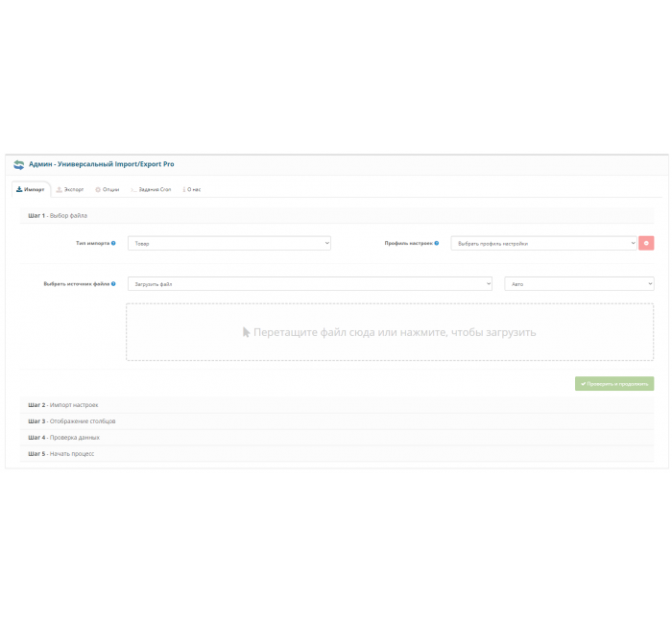Open the Импорт tab
672x624 pixels.
tap(31, 189)
